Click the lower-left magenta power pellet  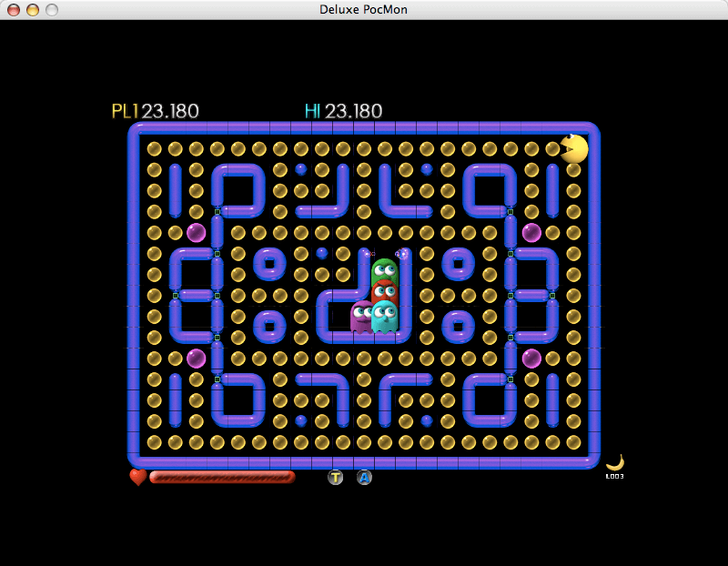[196, 359]
